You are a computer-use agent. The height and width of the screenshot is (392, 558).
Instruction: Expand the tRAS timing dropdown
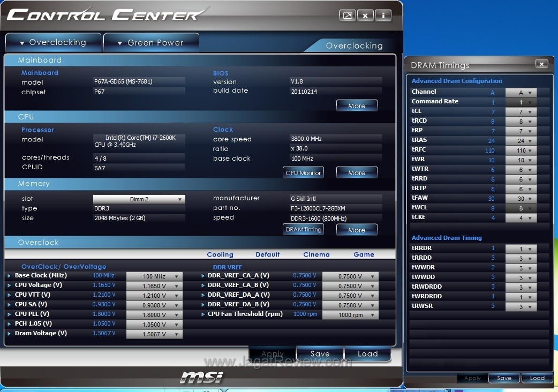pyautogui.click(x=521, y=141)
